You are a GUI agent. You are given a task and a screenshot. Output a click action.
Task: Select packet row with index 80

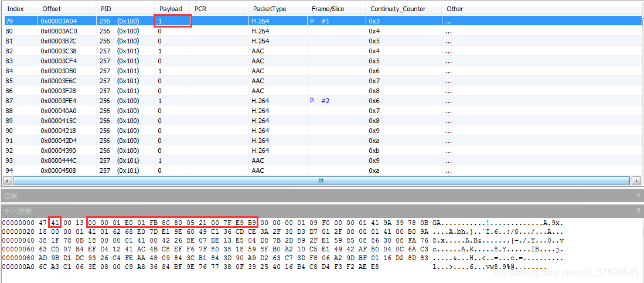[x=323, y=31]
